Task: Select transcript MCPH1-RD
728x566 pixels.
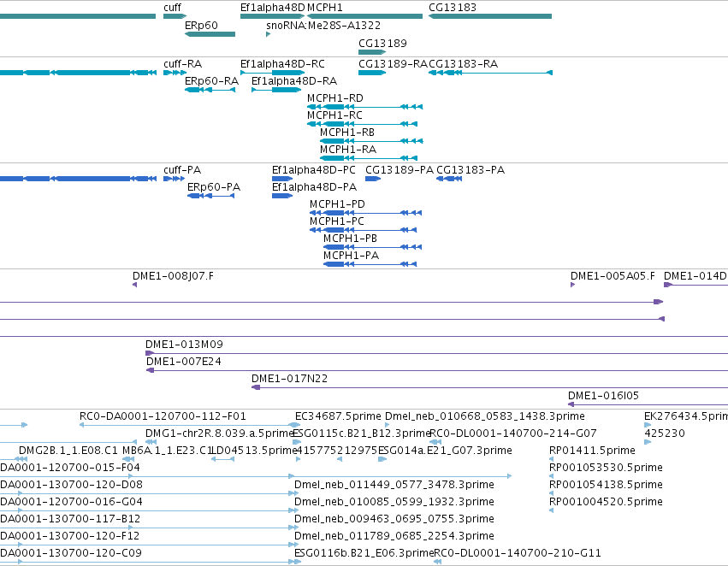Action: click(x=335, y=97)
